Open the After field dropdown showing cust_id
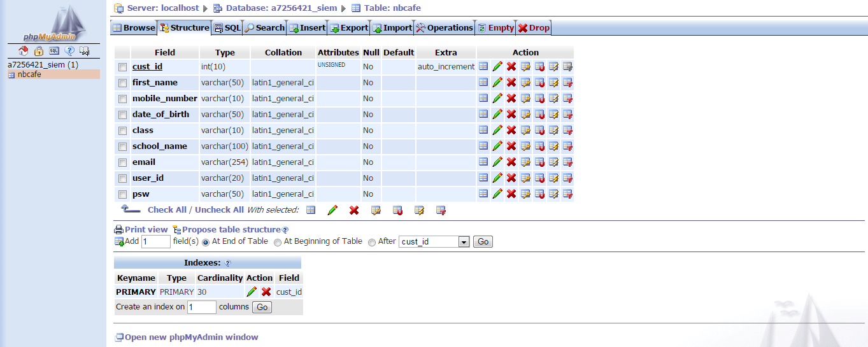Screen dimensions: 868x347 [434, 242]
